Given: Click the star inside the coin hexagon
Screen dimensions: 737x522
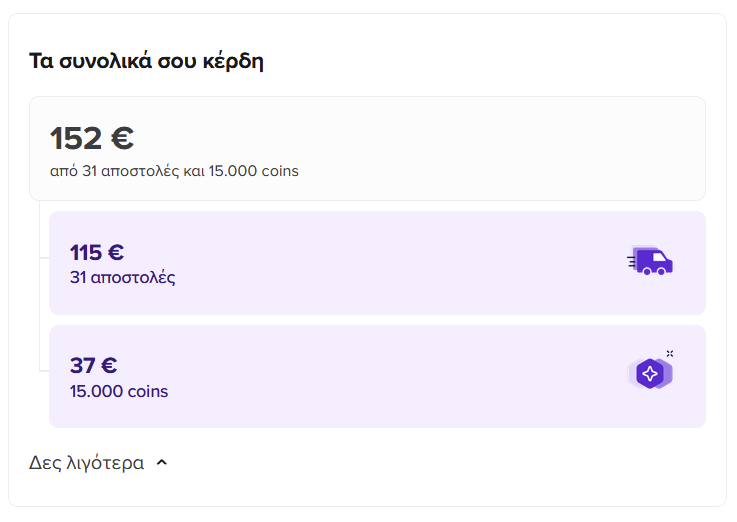Looking at the screenshot, I should 650,374.
